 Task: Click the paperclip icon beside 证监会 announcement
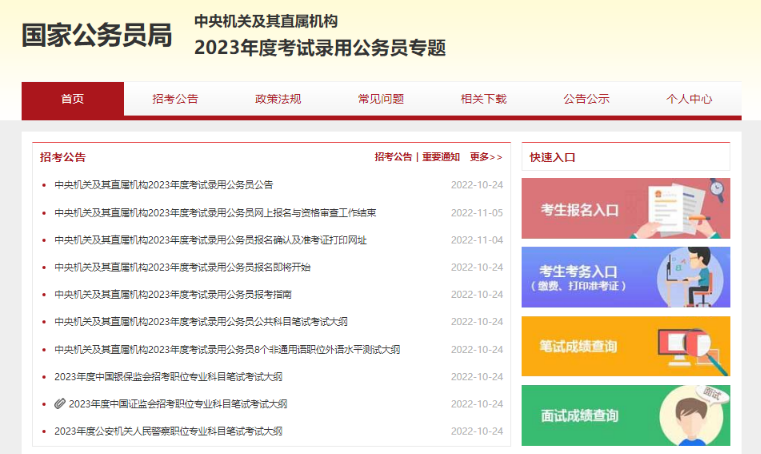click(x=60, y=404)
